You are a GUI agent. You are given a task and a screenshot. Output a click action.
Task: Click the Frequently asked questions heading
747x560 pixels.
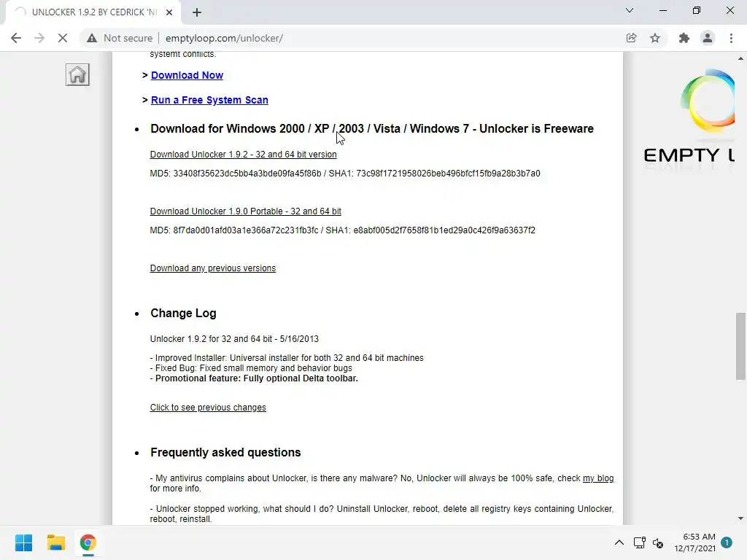pos(225,452)
